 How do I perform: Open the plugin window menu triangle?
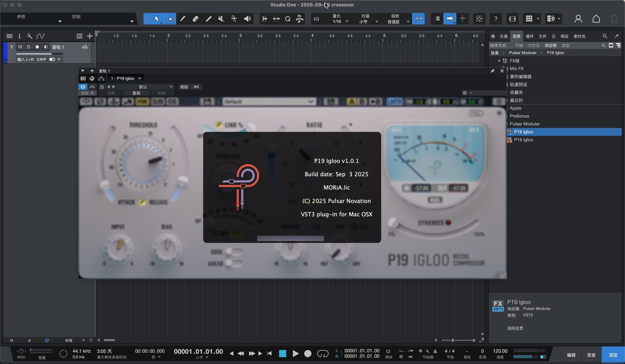(83, 71)
